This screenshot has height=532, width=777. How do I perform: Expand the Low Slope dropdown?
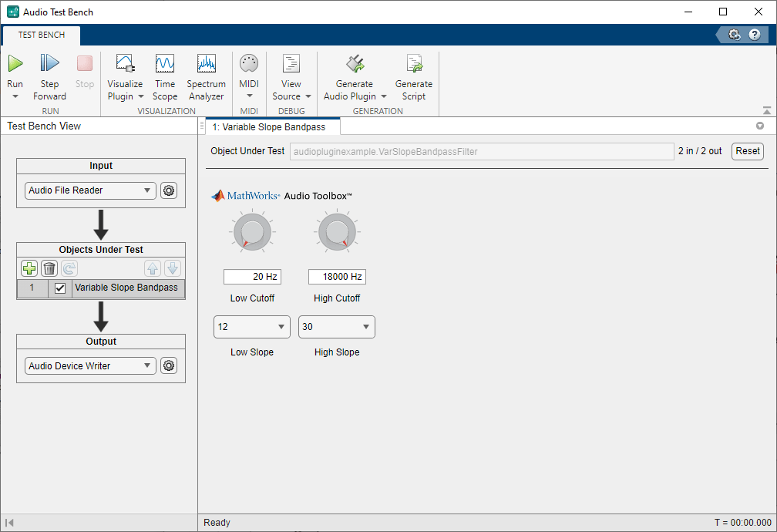(x=251, y=327)
